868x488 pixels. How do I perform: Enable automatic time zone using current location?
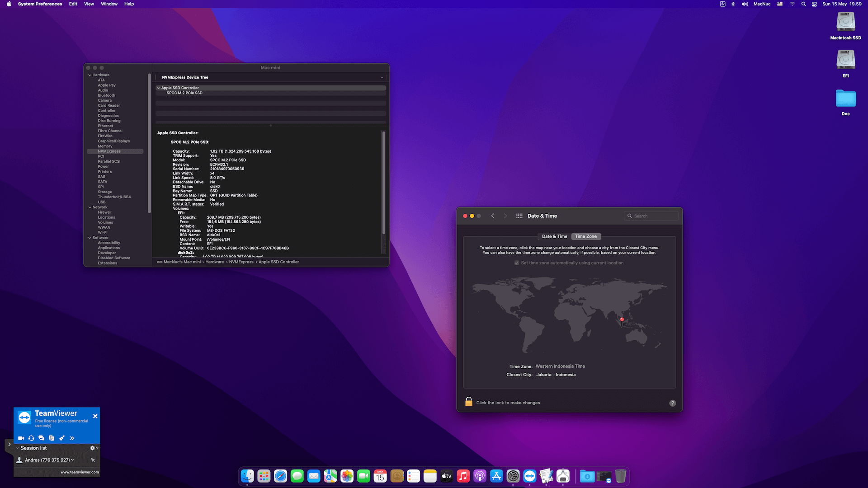point(516,263)
